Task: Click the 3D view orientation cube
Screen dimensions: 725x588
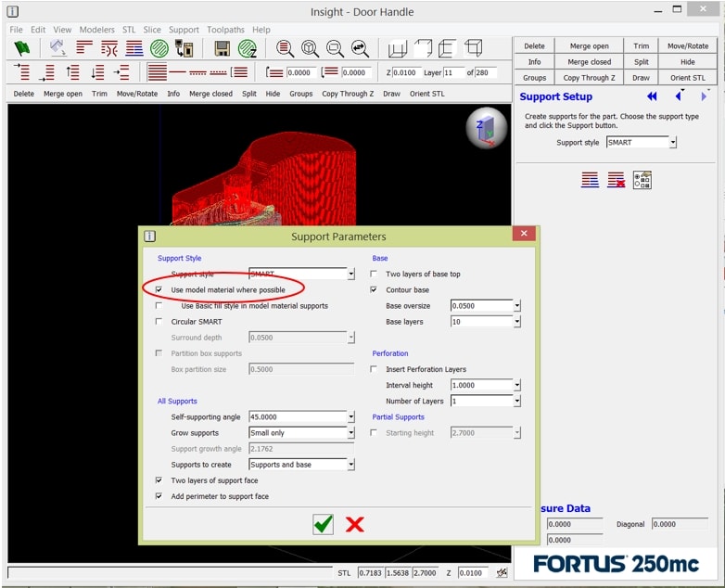Action: pyautogui.click(x=486, y=128)
